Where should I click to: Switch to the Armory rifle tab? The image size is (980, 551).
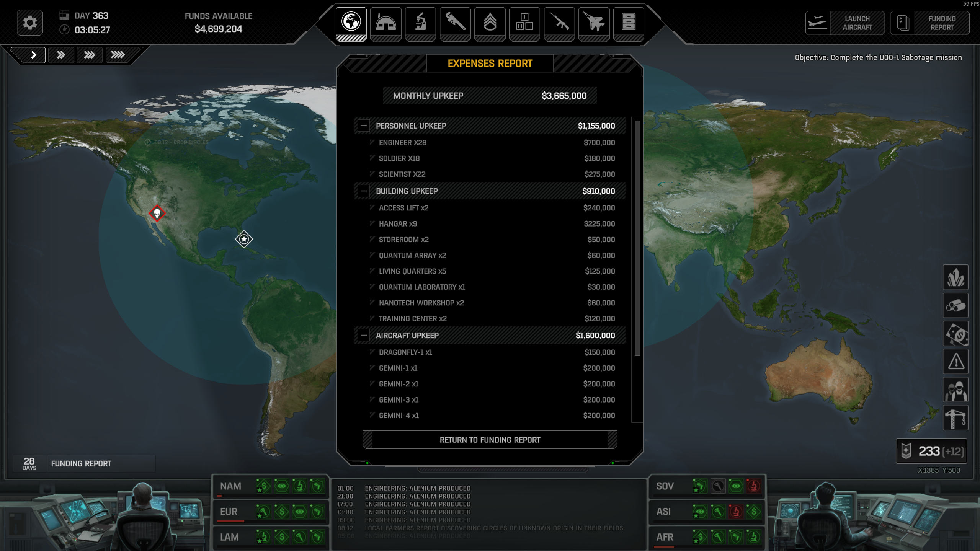[559, 22]
